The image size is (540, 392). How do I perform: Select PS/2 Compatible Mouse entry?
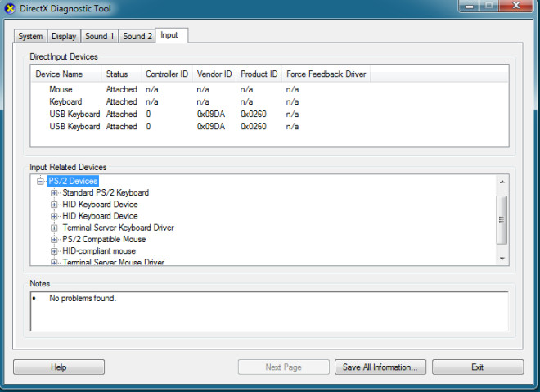point(104,239)
